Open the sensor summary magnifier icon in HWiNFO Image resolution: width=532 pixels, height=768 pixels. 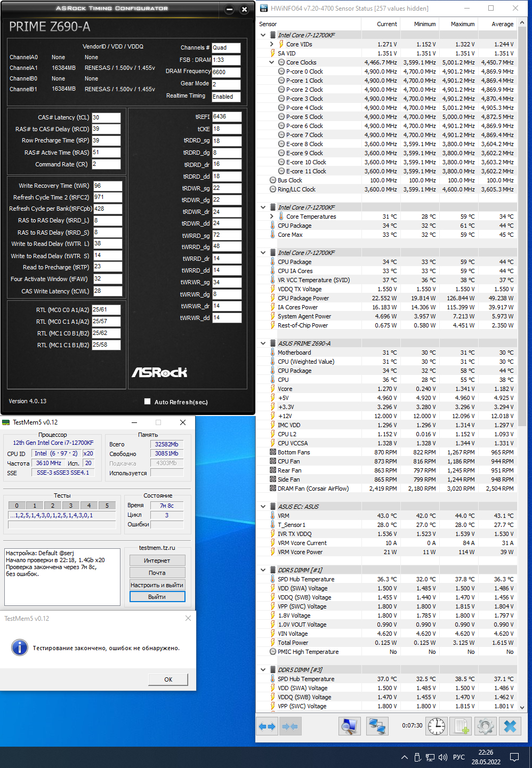tap(350, 726)
